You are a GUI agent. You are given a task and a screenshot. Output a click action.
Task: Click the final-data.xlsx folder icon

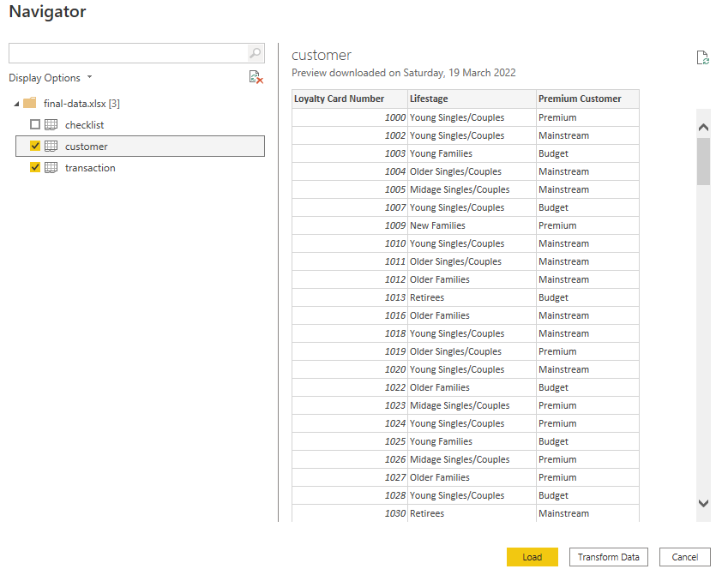click(x=30, y=103)
